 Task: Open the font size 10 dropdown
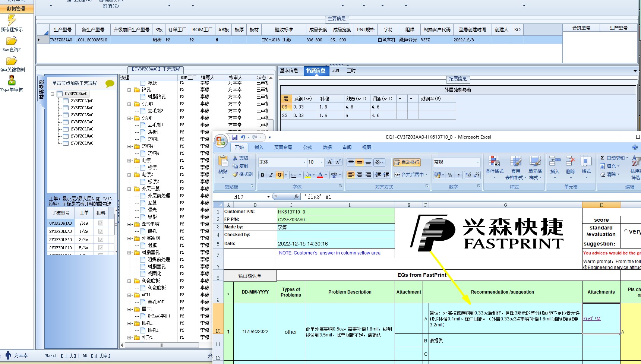[x=322, y=162]
